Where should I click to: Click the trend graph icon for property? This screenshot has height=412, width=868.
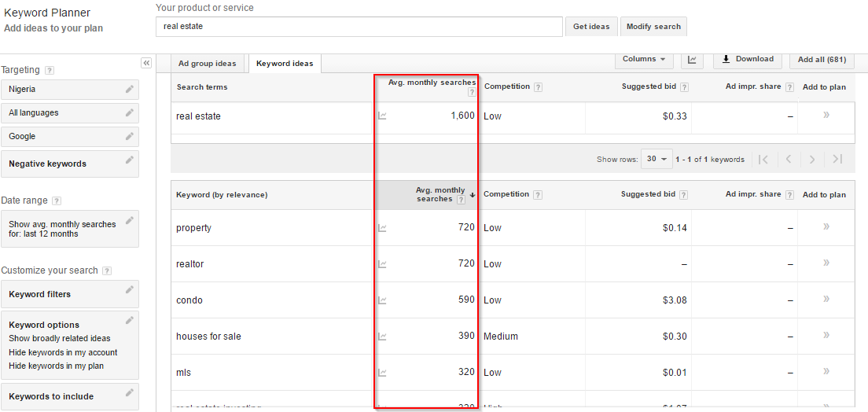coord(382,228)
